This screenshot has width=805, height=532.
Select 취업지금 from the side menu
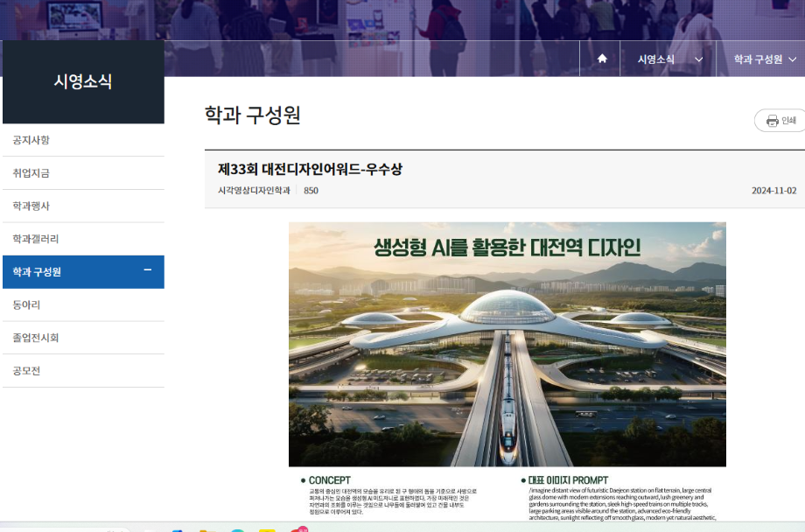[31, 173]
